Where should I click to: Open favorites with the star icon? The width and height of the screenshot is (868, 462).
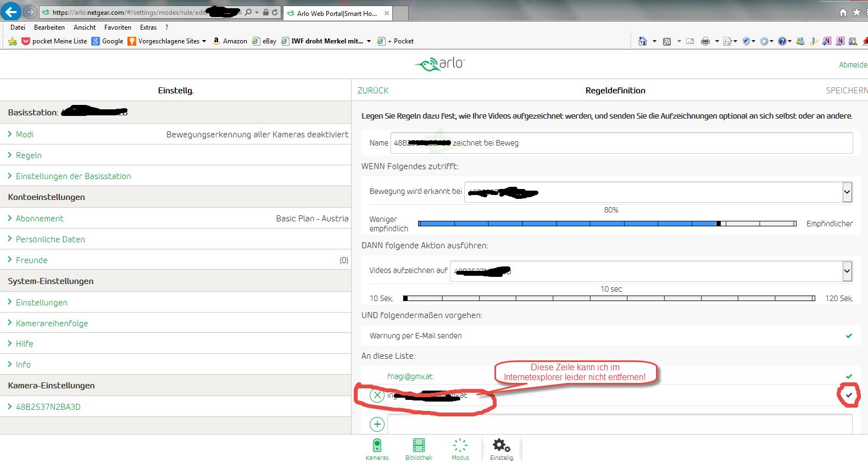click(856, 12)
